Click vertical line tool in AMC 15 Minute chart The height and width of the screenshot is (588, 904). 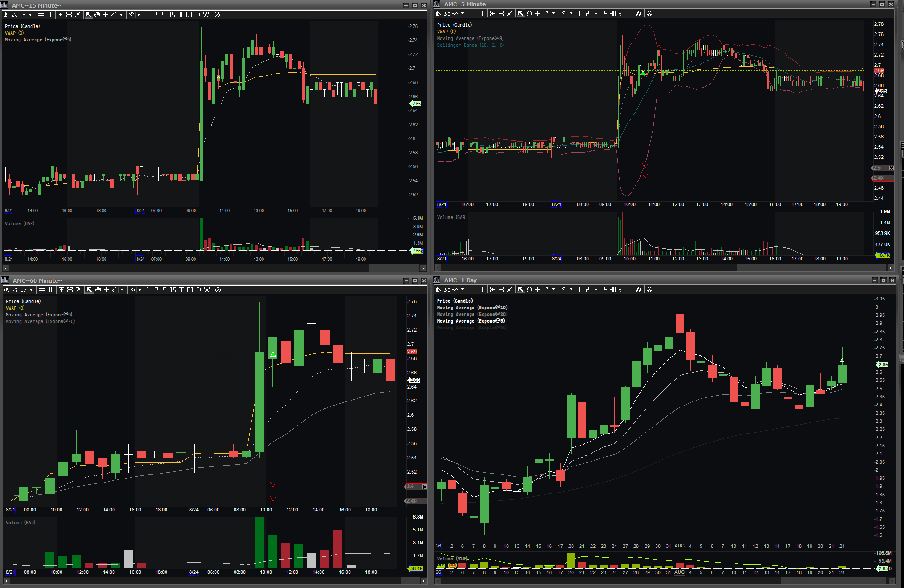(50, 15)
